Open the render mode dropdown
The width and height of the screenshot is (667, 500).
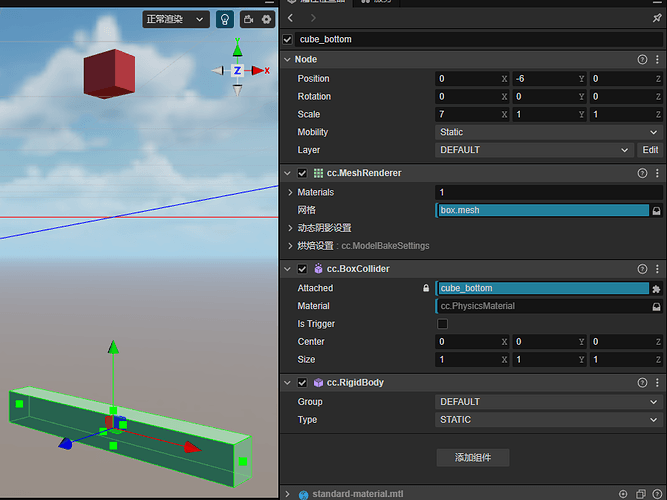176,20
